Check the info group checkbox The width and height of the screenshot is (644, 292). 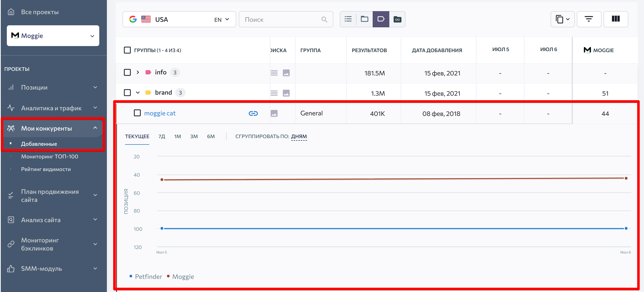click(x=127, y=72)
